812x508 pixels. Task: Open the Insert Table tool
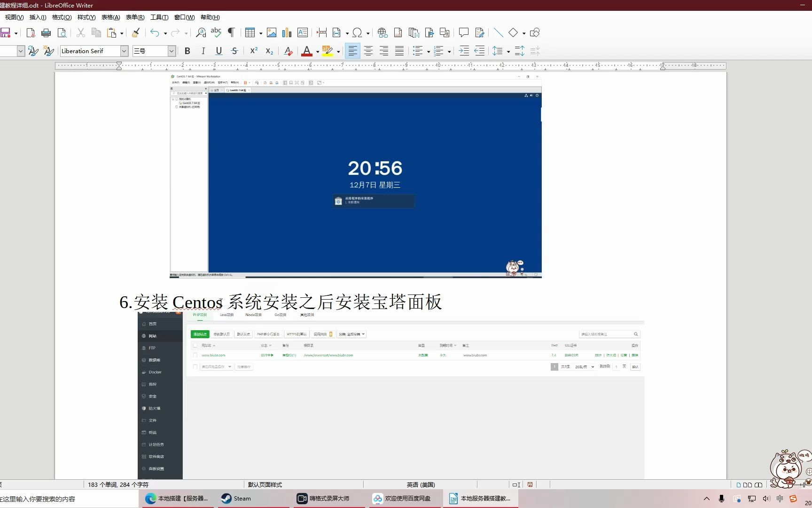pos(250,32)
